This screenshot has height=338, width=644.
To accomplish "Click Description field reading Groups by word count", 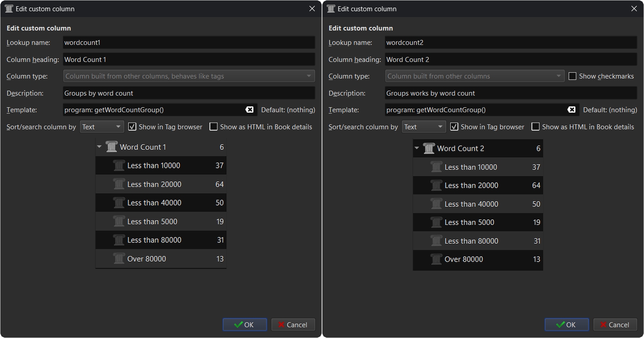I will pos(189,93).
